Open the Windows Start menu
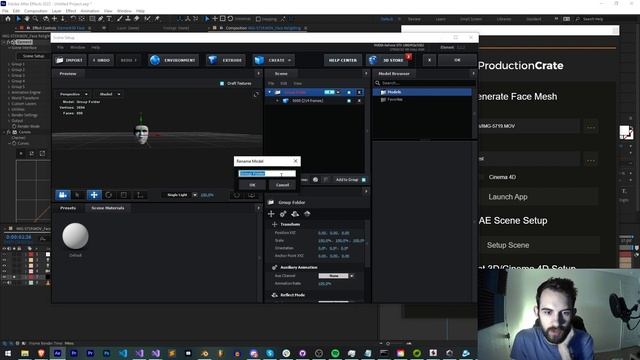Image resolution: width=640 pixels, height=360 pixels. click(8, 353)
